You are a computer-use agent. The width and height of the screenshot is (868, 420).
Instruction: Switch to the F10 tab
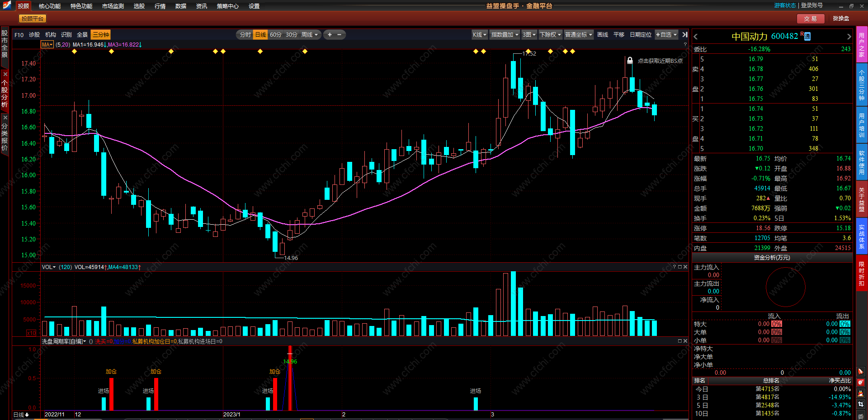pos(19,35)
